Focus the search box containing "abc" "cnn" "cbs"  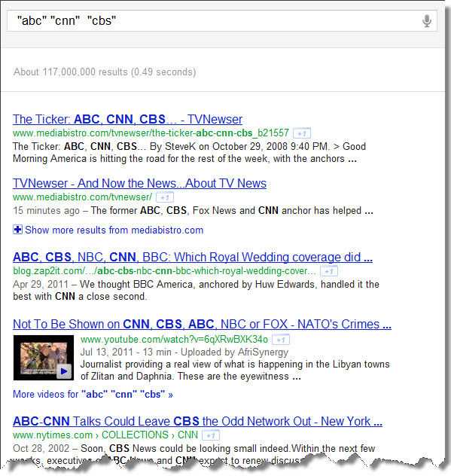point(222,21)
